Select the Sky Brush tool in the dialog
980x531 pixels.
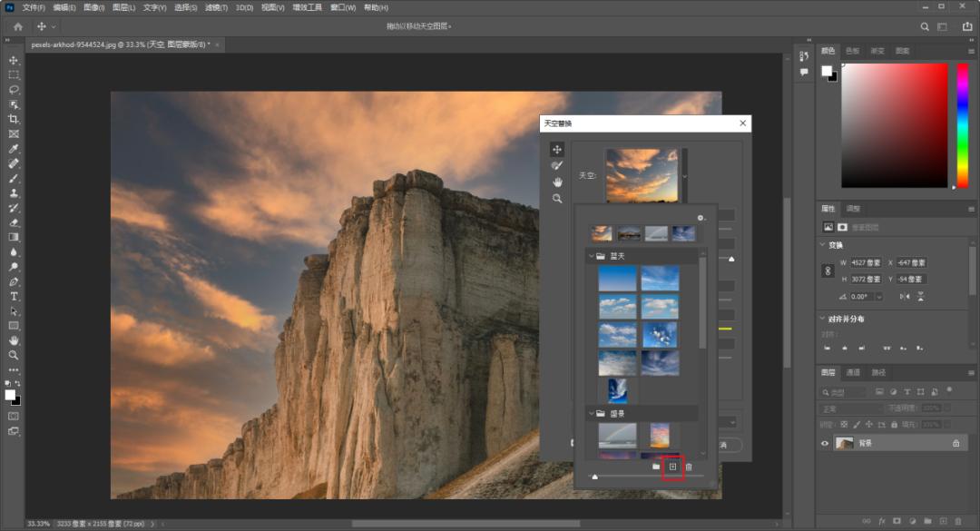click(x=557, y=165)
